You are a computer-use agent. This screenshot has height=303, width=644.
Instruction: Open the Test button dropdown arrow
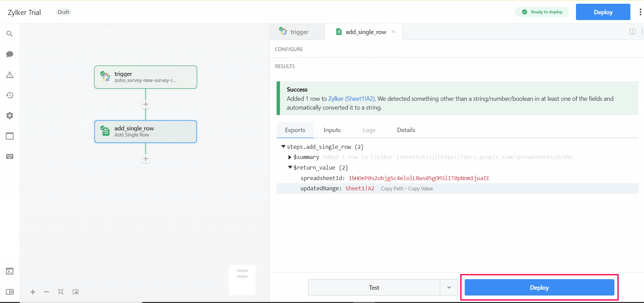pyautogui.click(x=449, y=287)
